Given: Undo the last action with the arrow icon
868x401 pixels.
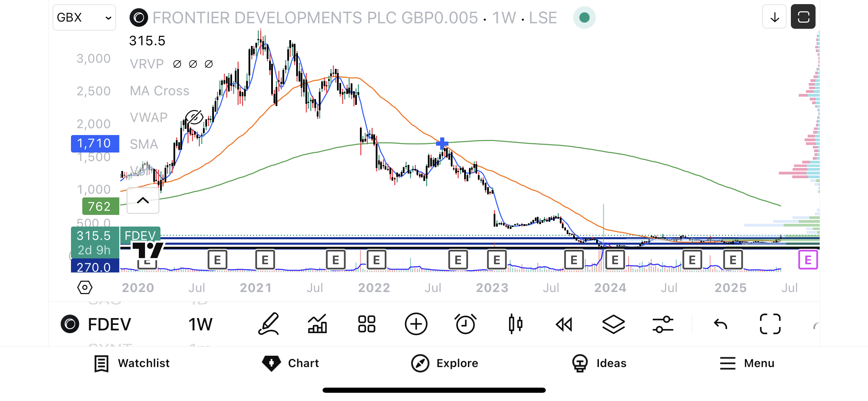Looking at the screenshot, I should (x=720, y=324).
